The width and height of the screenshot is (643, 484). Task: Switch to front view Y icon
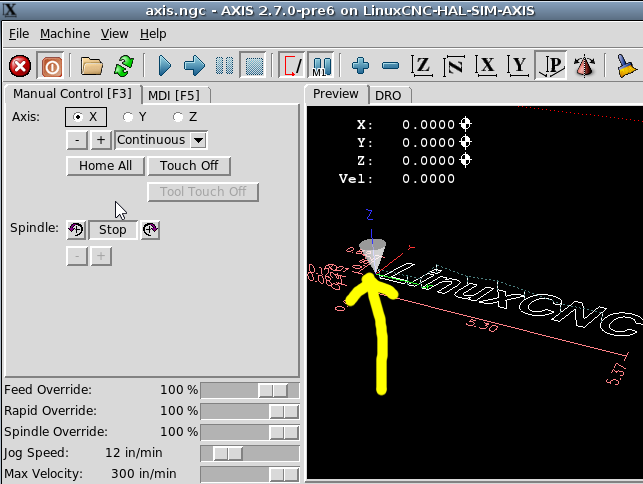point(518,66)
